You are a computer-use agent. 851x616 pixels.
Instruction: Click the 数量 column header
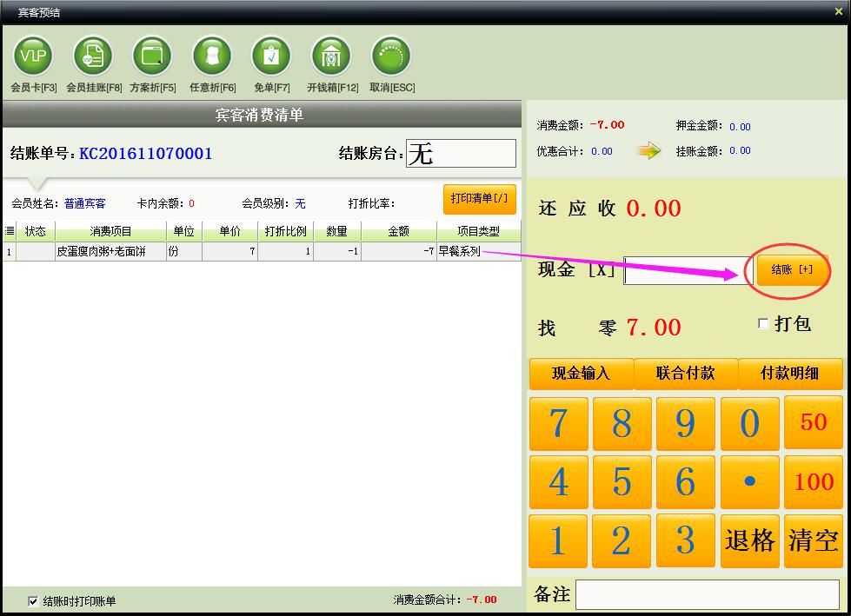(337, 231)
